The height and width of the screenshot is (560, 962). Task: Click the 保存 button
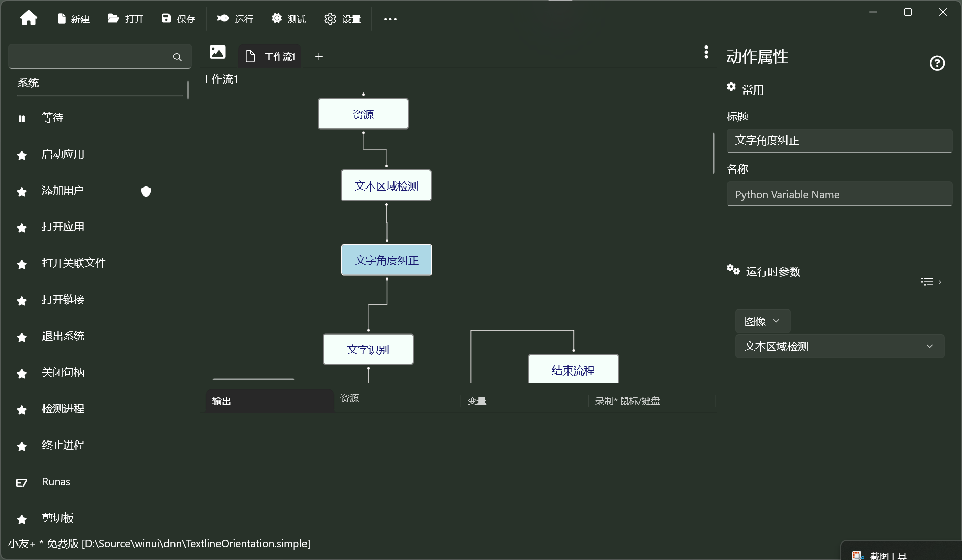tap(178, 18)
